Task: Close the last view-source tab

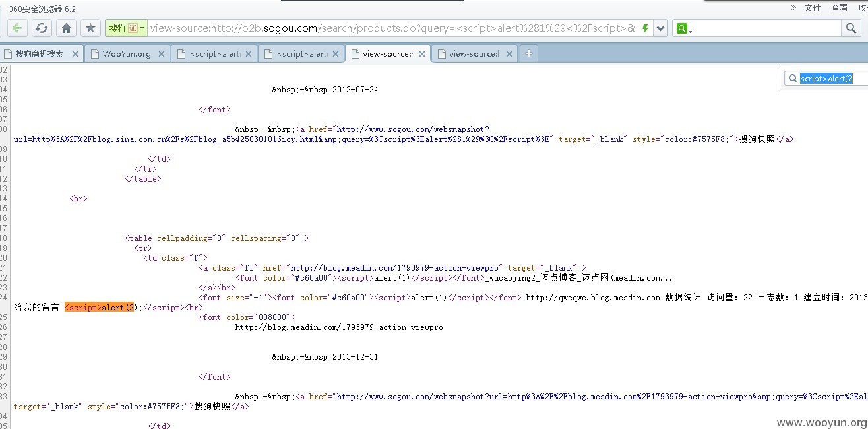Action: (509, 54)
